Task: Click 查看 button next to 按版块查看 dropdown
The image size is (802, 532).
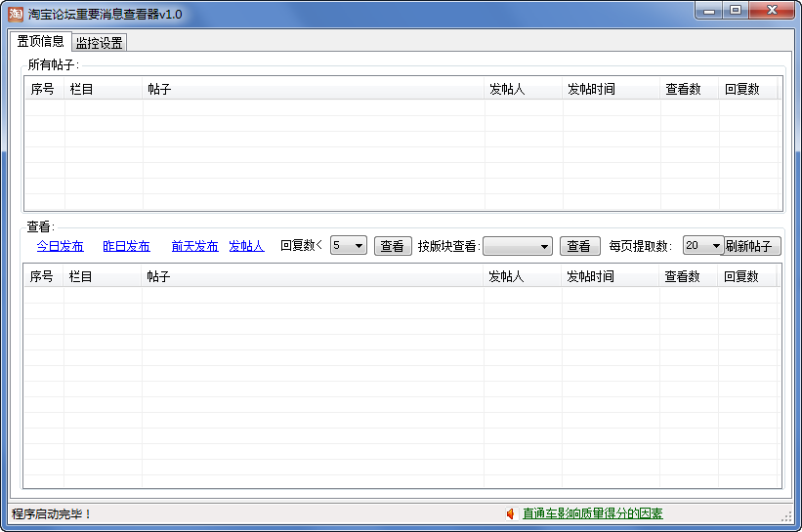Action: coord(579,246)
